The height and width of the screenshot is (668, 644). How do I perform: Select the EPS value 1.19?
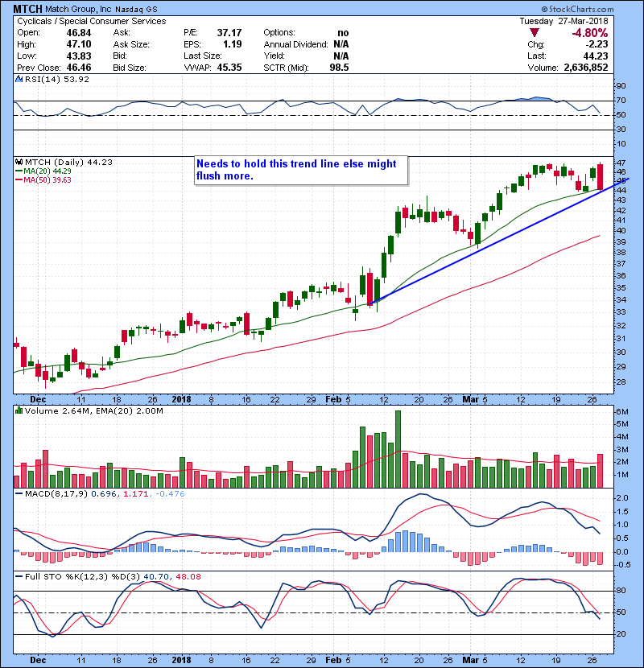(x=233, y=44)
